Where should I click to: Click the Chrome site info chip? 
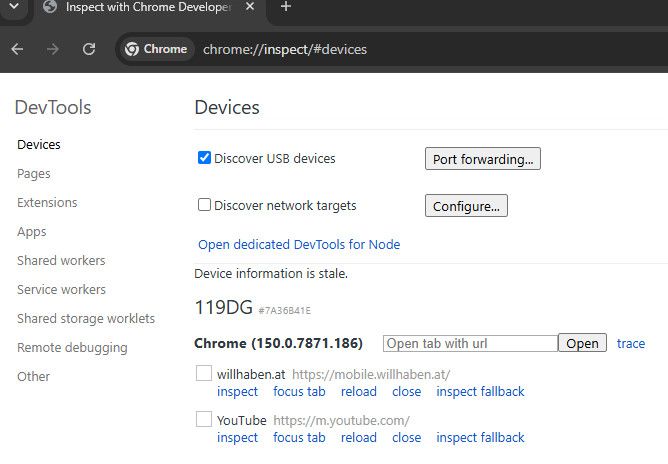tap(156, 49)
